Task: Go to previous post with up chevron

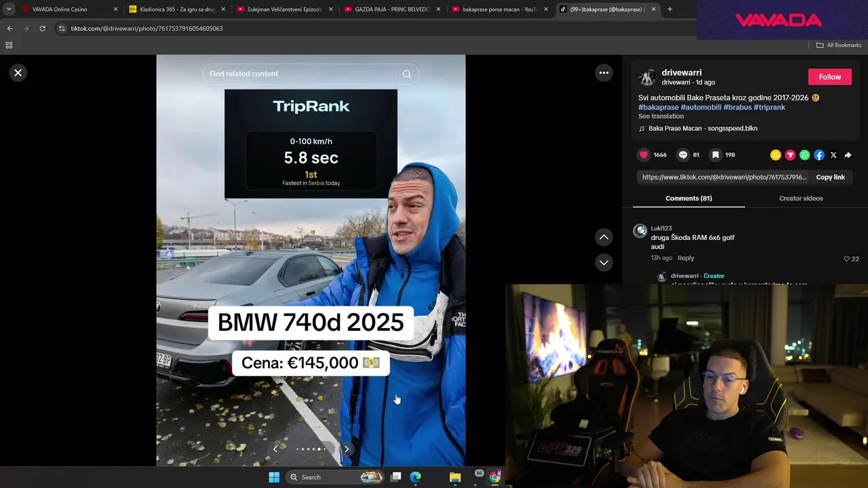Action: tap(604, 237)
